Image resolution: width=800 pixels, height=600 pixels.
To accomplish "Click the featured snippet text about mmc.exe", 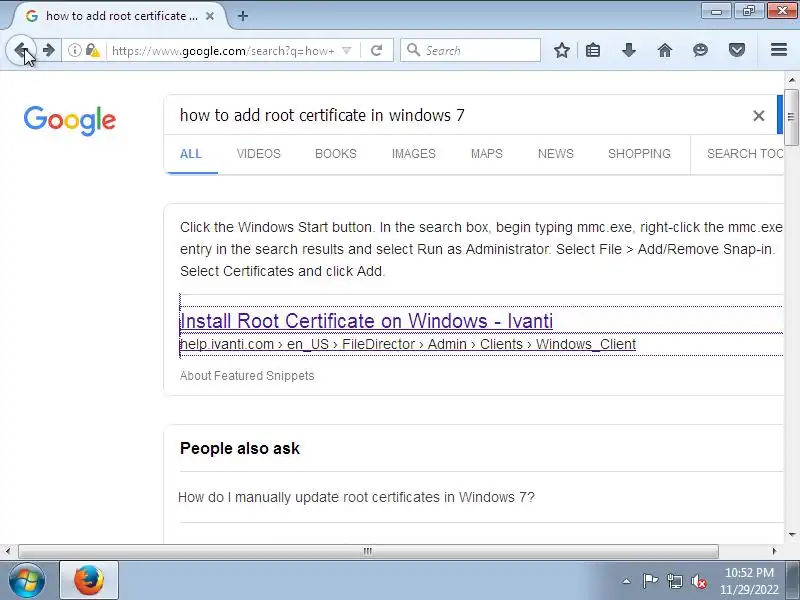I will pos(481,249).
